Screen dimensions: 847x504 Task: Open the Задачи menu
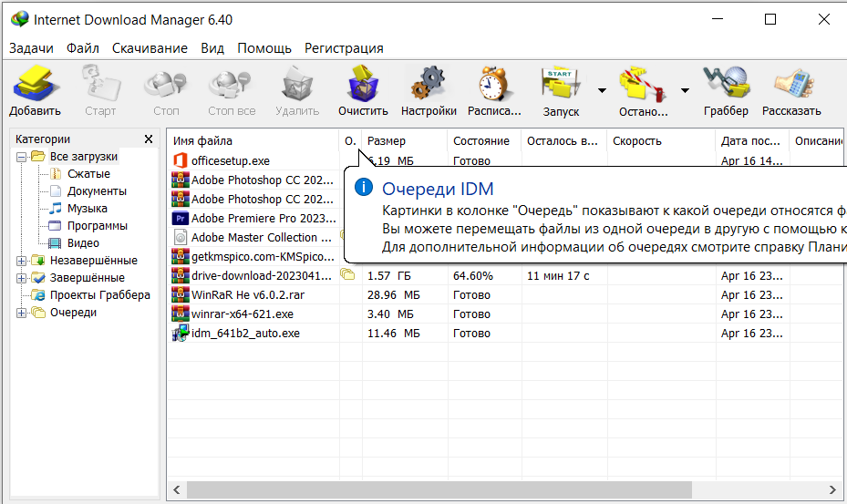tap(31, 48)
